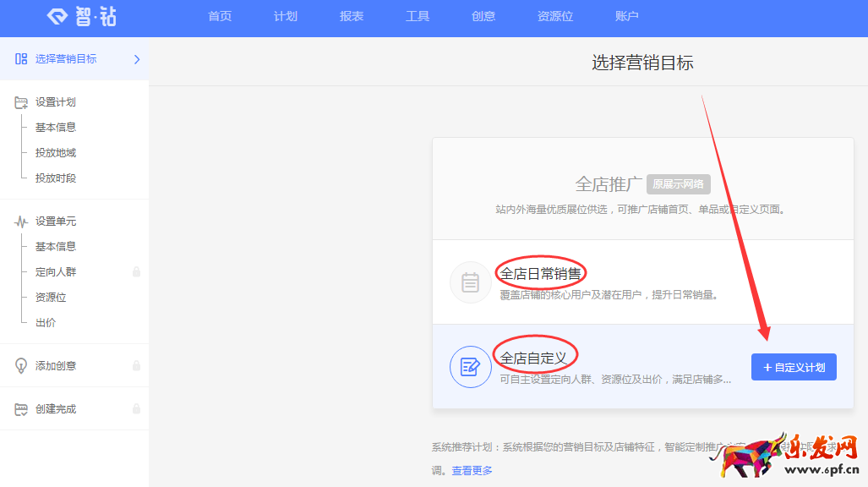Click the 自定义计划 button
This screenshot has height=487, width=868.
click(794, 367)
